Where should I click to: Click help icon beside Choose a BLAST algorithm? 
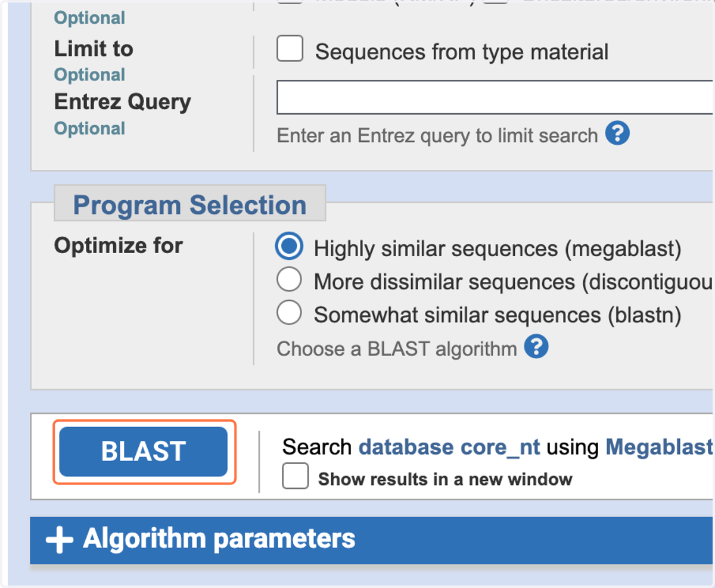click(536, 346)
